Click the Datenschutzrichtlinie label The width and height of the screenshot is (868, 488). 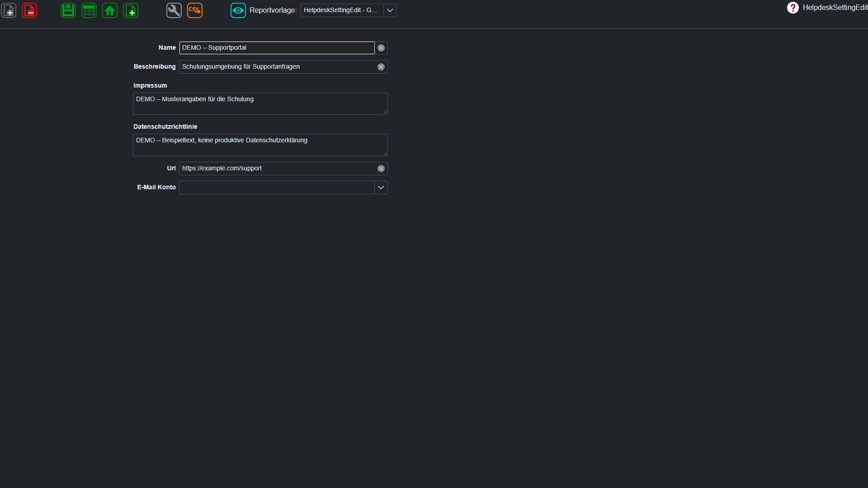pos(165,127)
